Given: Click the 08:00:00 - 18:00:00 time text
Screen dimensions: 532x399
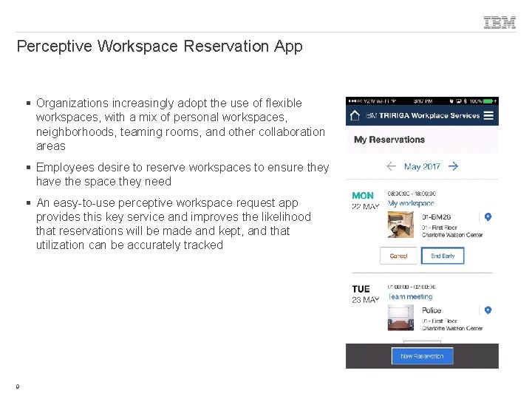Looking at the screenshot, I should pyautogui.click(x=412, y=194).
